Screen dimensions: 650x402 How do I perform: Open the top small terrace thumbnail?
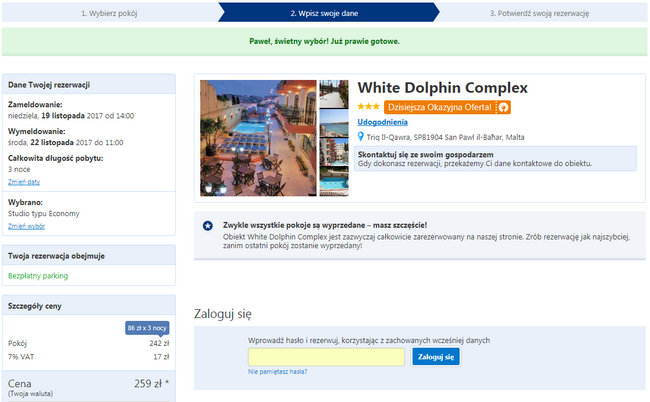[334, 94]
